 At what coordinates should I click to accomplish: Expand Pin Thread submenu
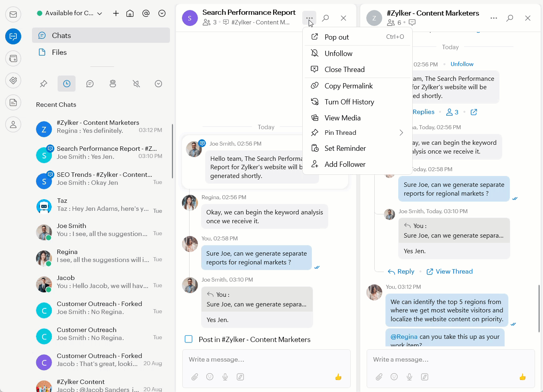click(x=357, y=132)
